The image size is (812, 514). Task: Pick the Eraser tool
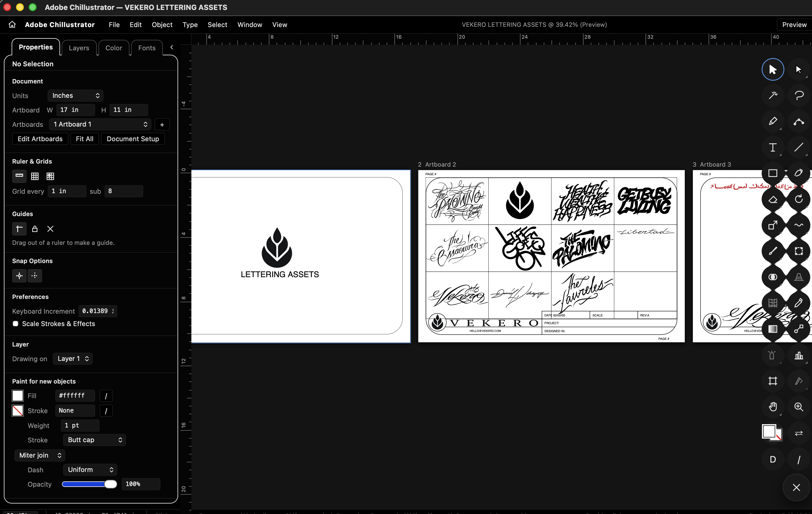pos(772,199)
